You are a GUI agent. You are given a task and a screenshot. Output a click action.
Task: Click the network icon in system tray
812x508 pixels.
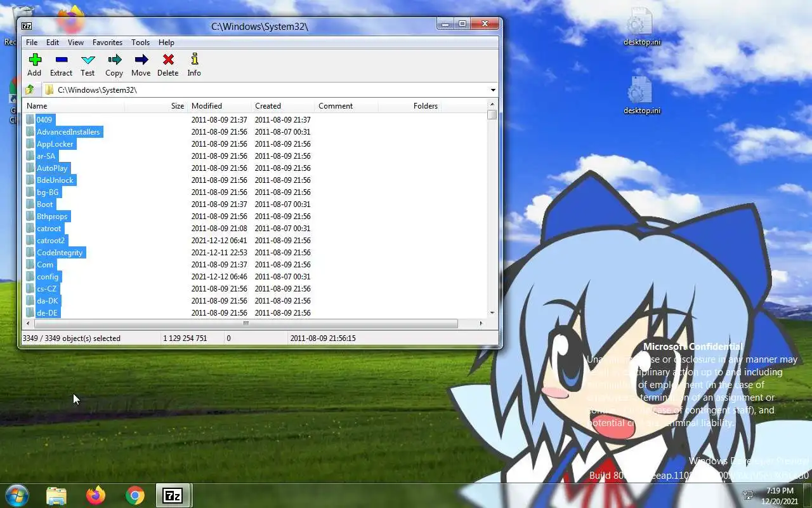[748, 495]
